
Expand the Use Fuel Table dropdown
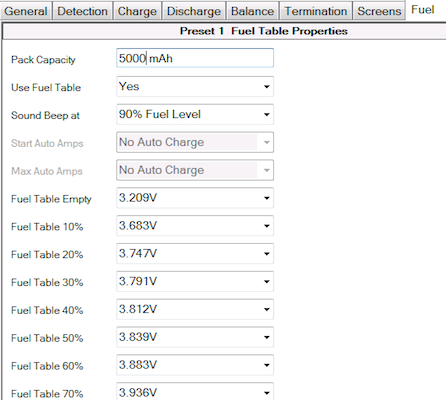(x=195, y=86)
